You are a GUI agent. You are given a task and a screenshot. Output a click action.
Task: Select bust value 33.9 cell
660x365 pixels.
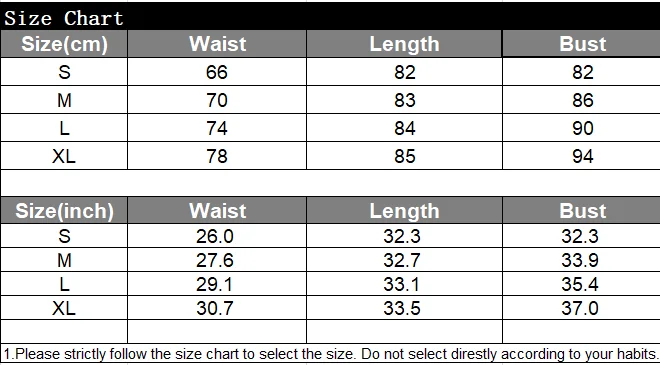pyautogui.click(x=581, y=260)
